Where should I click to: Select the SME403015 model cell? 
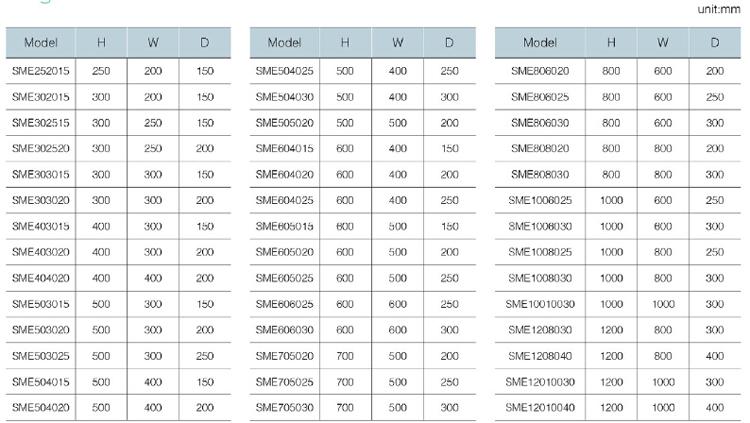[41, 226]
